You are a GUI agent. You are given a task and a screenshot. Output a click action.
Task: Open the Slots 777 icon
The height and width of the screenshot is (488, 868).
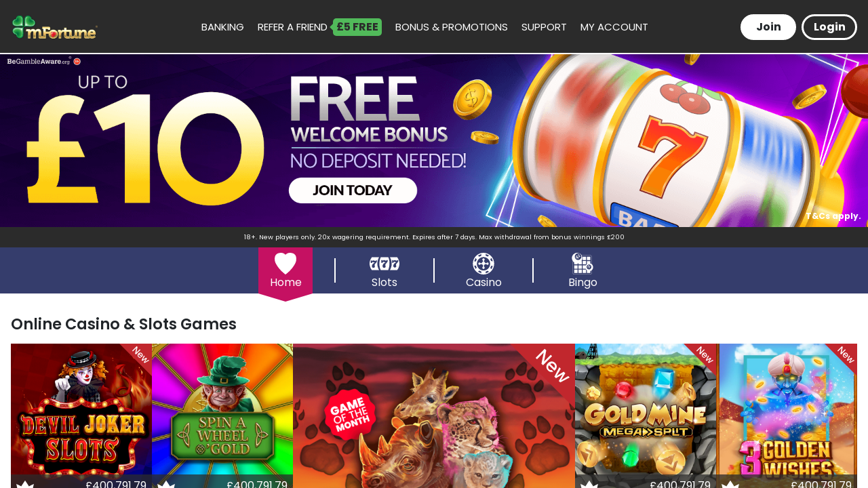(x=384, y=264)
